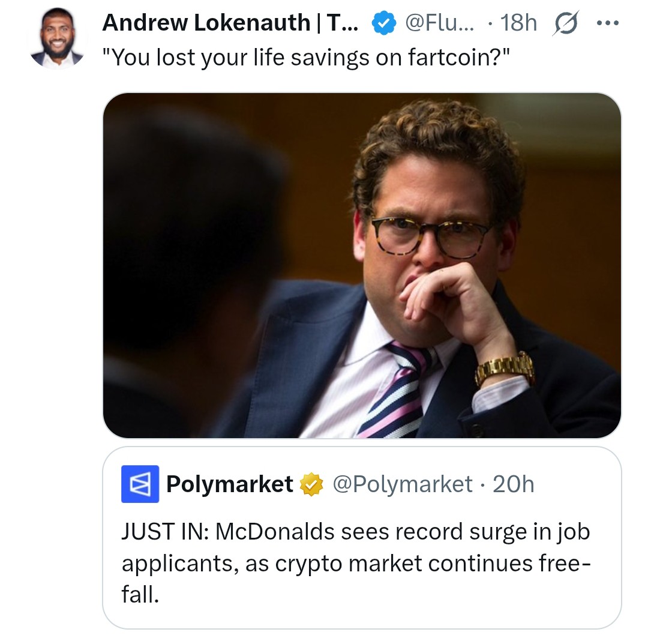Open the @Polymarket handle link

[x=402, y=484]
